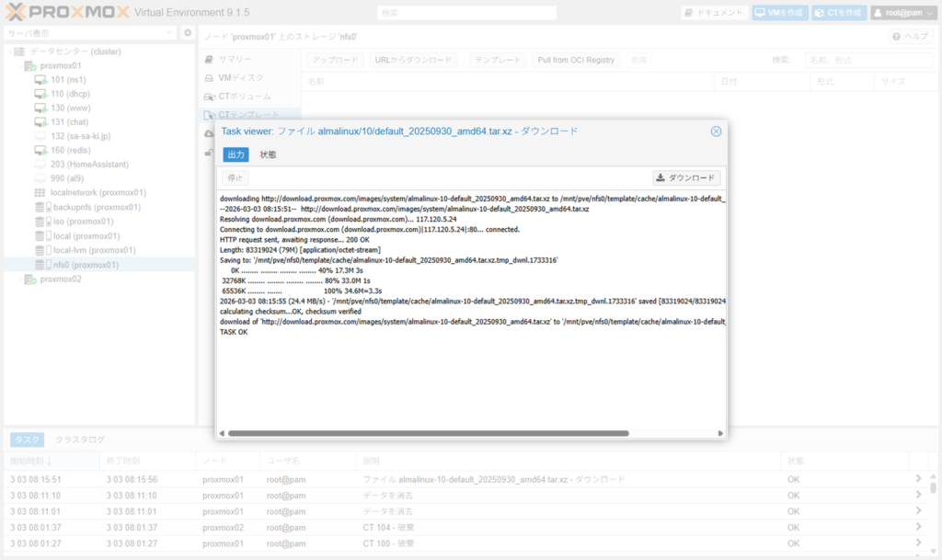942x560 pixels.
Task: Open the サーバ表示 view dropdown
Action: pos(169,33)
